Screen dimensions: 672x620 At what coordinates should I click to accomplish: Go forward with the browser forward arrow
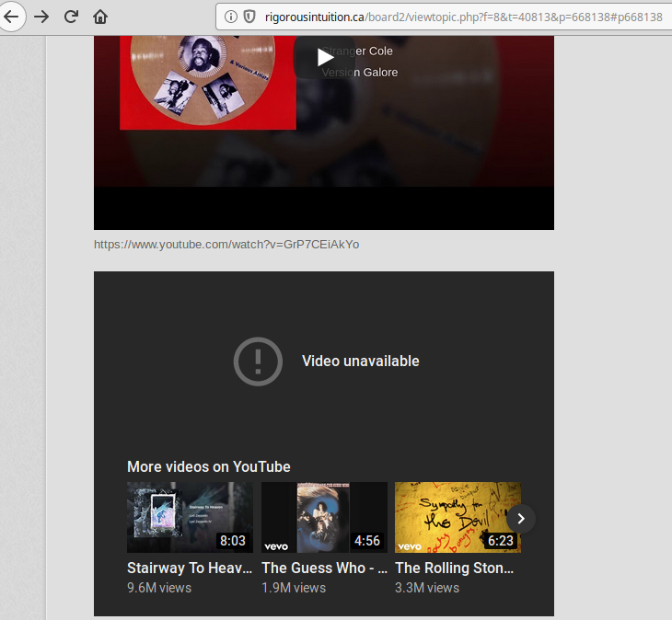point(41,17)
